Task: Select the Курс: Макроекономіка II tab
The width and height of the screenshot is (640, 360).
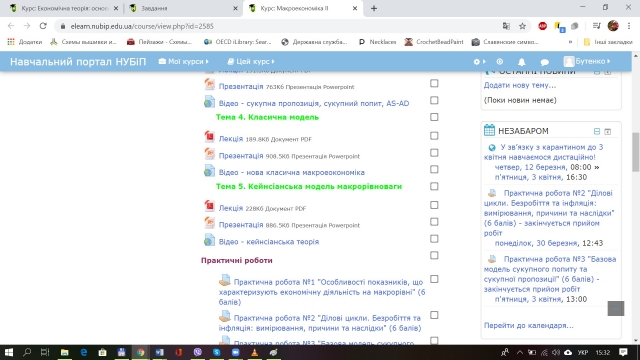Action: click(x=302, y=8)
